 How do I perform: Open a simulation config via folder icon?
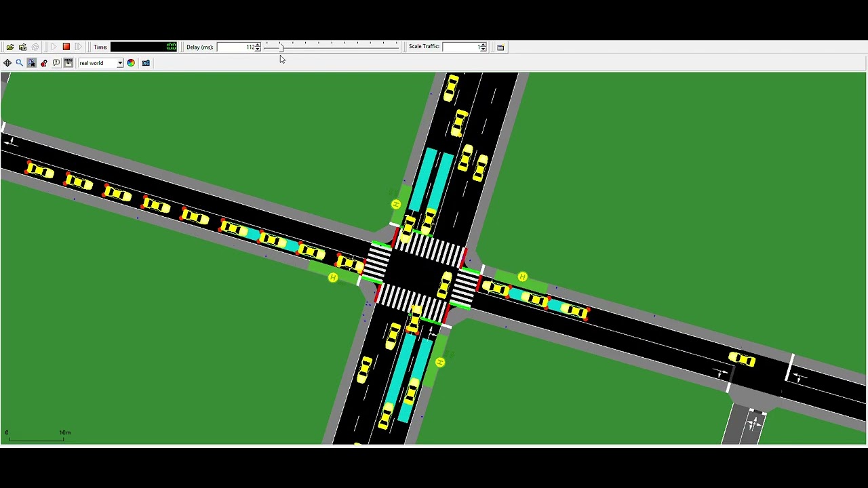(10, 47)
